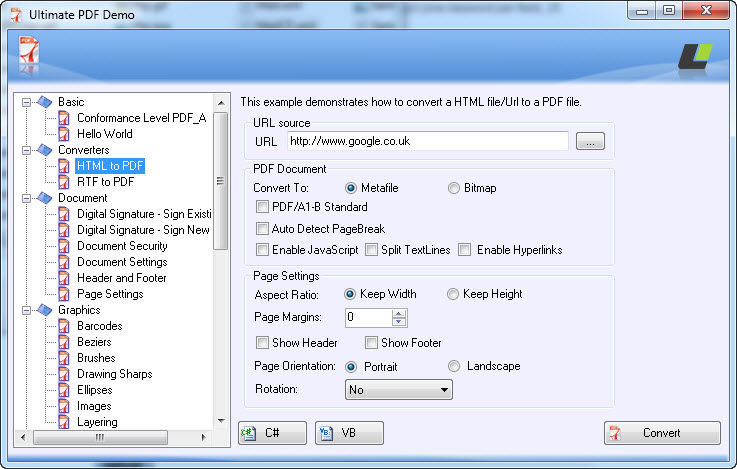Click the Convert button
Image resolution: width=737 pixels, height=469 pixels.
click(662, 433)
